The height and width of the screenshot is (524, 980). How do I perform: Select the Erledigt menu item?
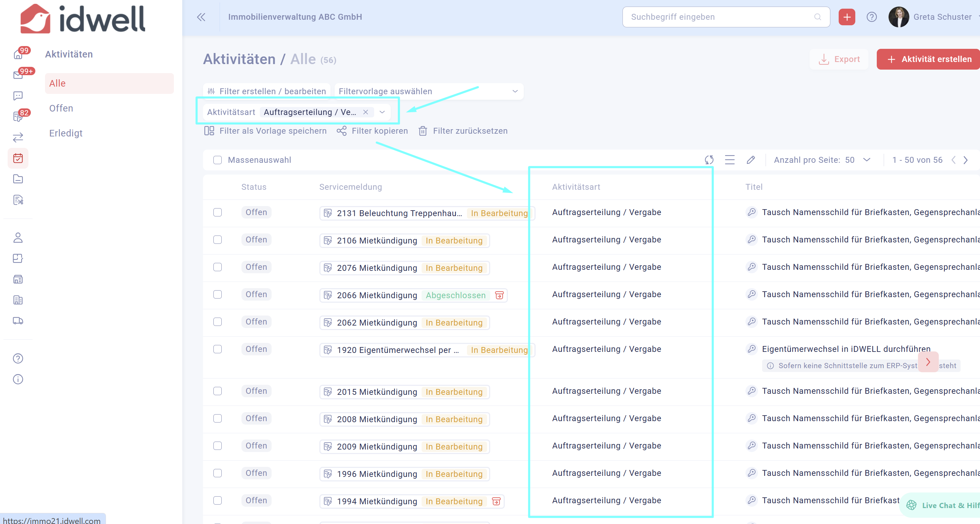point(65,133)
